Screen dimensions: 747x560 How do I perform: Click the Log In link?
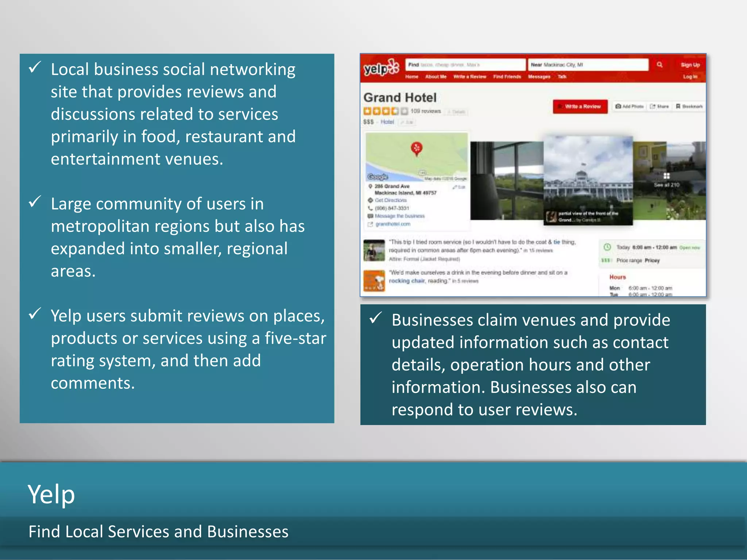point(690,77)
